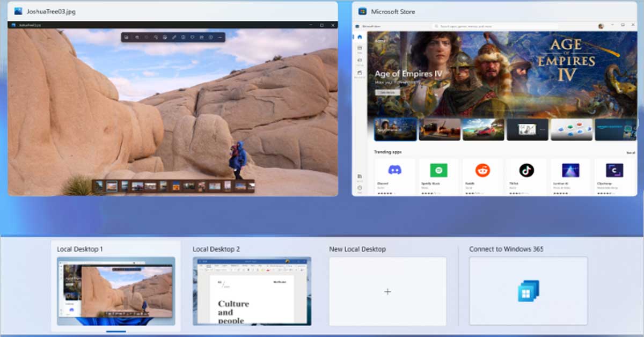This screenshot has height=337, width=644.
Task: Open the TikTok app tile in Trending apps
Action: click(526, 177)
